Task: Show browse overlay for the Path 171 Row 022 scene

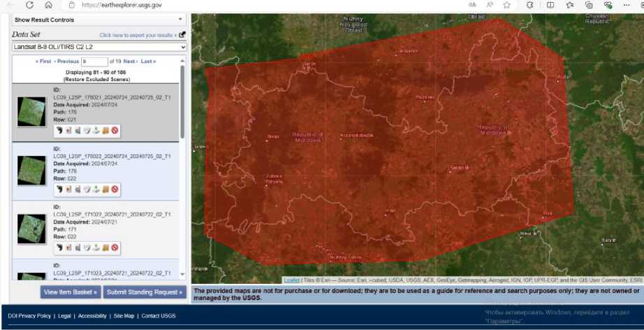Action: (68, 247)
